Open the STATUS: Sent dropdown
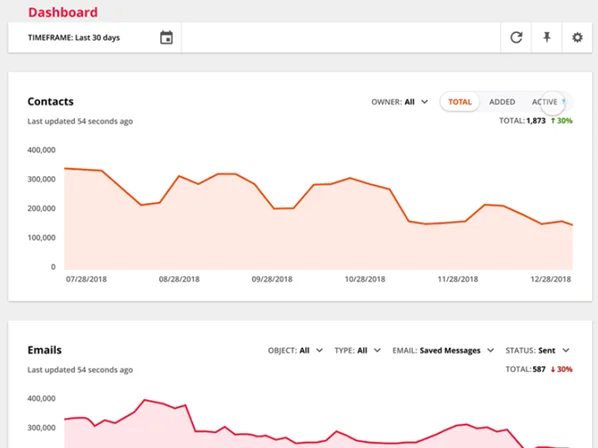598x448 pixels. pos(537,350)
